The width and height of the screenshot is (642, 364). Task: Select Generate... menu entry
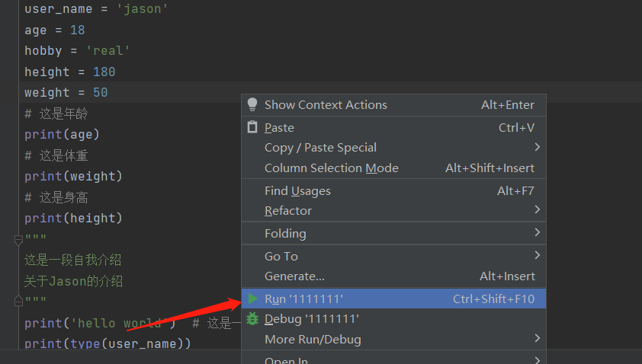click(x=294, y=276)
